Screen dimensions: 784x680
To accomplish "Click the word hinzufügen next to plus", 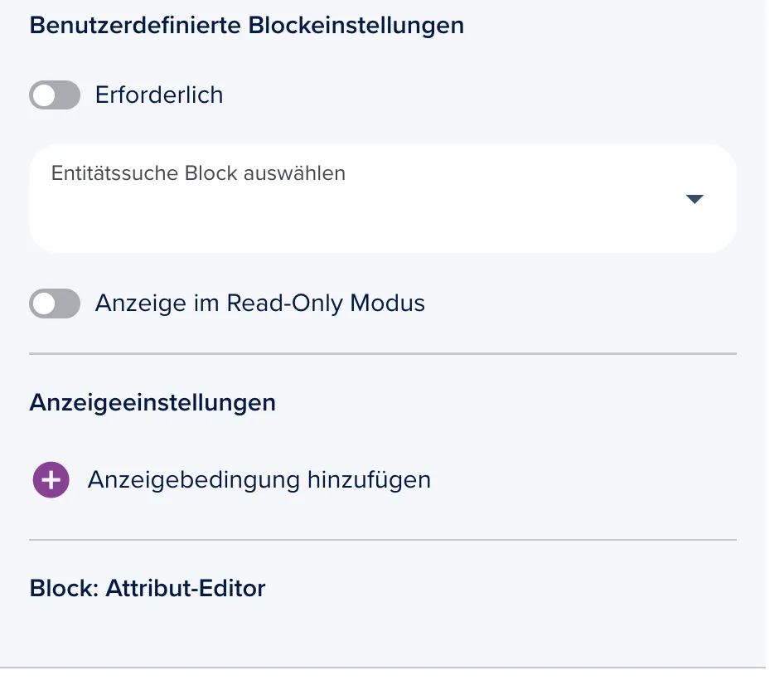I will 369,480.
